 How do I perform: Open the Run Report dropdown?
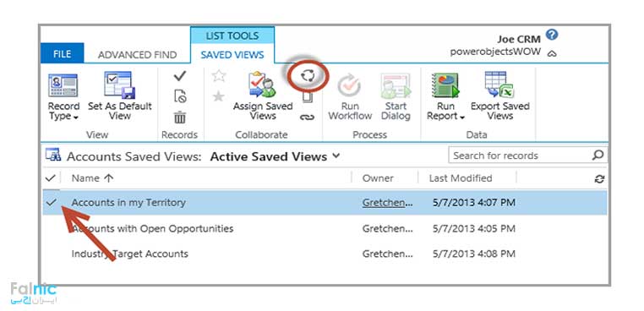(445, 97)
